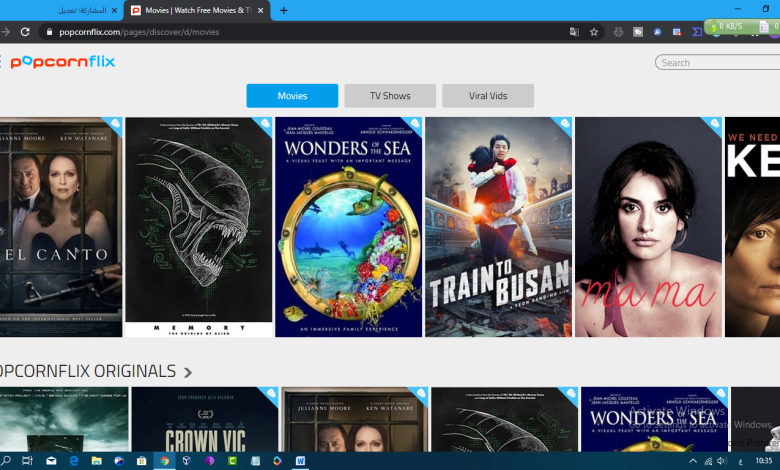
Task: Click the ribbon badge on Wonders of the Sea poster
Action: [415, 124]
